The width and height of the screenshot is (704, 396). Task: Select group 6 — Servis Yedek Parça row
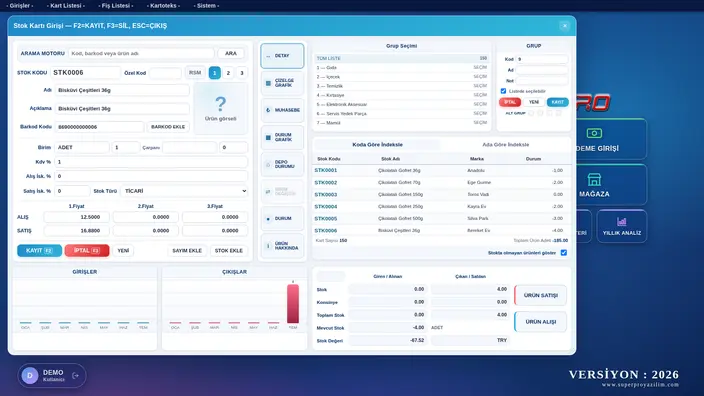point(401,114)
